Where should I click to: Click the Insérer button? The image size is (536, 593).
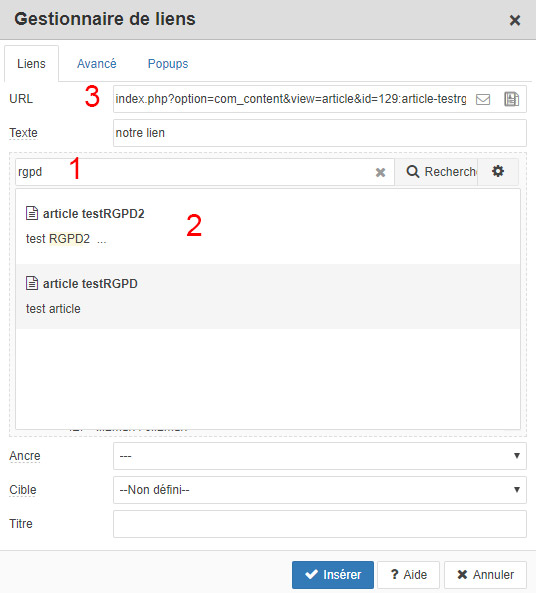333,575
